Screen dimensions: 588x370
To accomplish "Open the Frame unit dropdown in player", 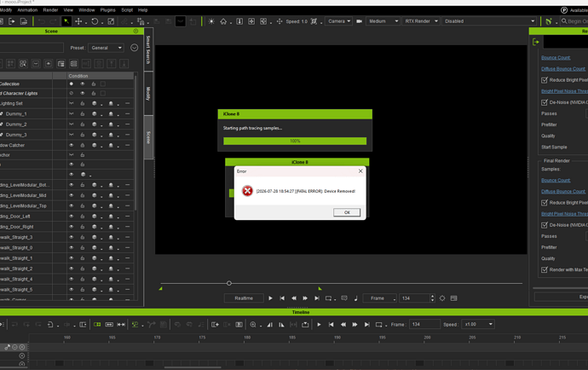I will pyautogui.click(x=379, y=298).
